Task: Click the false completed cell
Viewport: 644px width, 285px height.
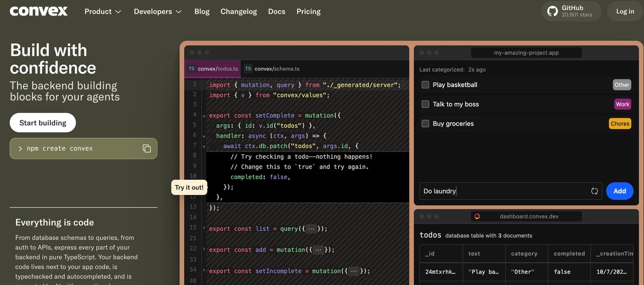Action: pyautogui.click(x=569, y=272)
